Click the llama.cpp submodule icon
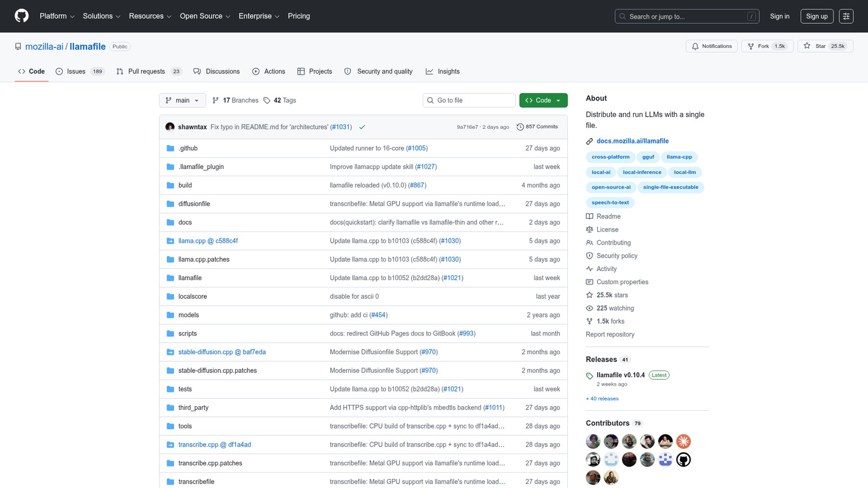 170,241
